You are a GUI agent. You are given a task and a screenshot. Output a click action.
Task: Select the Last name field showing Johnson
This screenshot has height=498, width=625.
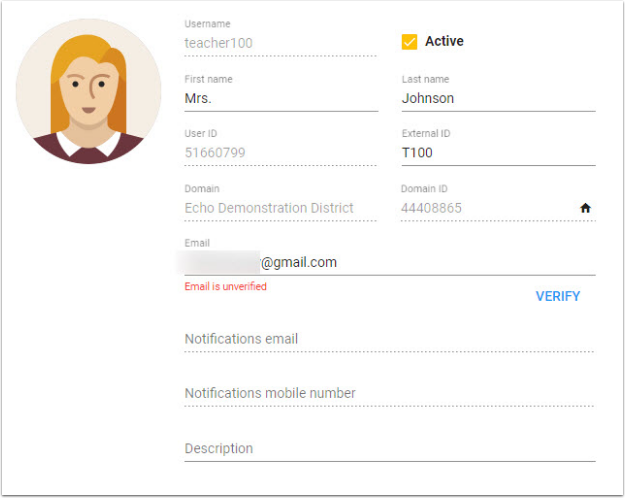coord(497,98)
